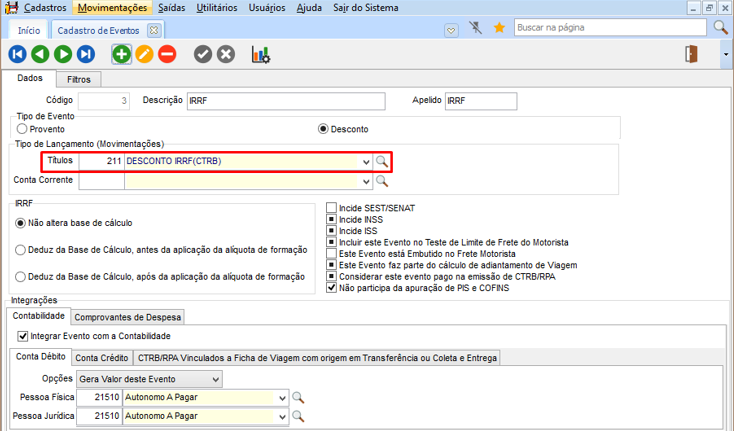The height and width of the screenshot is (431, 734).
Task: Expand the Títulos dropdown arrow
Action: point(365,161)
